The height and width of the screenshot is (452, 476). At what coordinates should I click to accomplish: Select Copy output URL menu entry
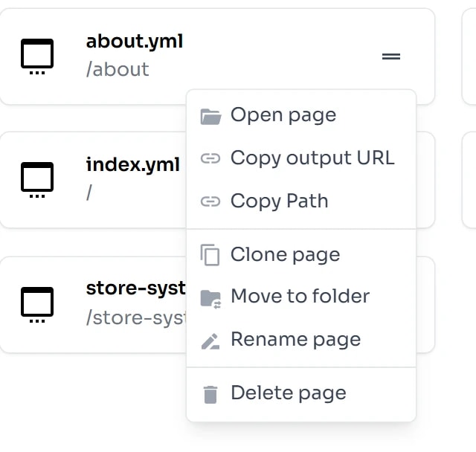click(301, 158)
